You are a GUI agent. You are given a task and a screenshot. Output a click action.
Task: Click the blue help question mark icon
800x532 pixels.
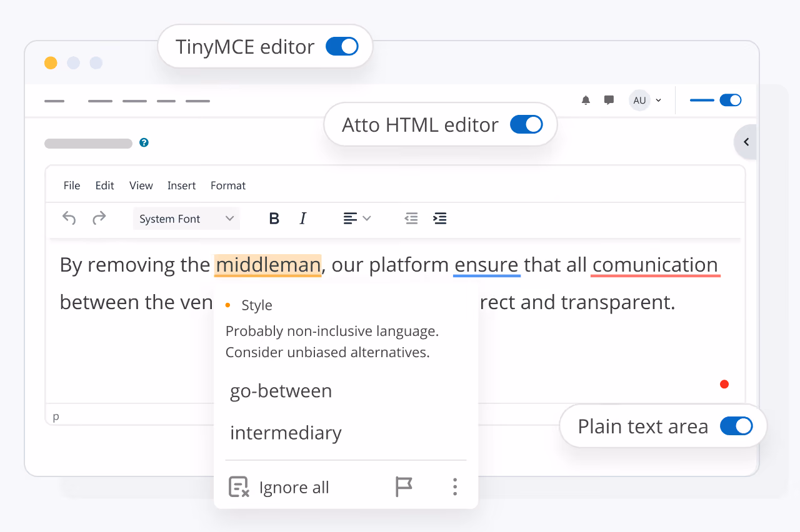pyautogui.click(x=144, y=143)
